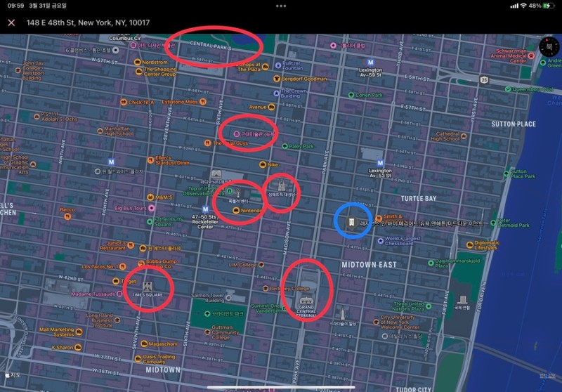Tap Shops at The Plaza pin

[x=266, y=67]
